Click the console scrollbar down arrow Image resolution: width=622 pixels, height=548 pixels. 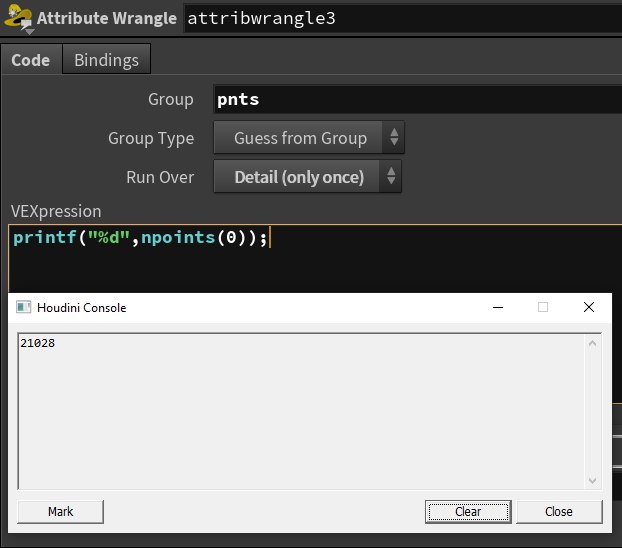pyautogui.click(x=593, y=481)
